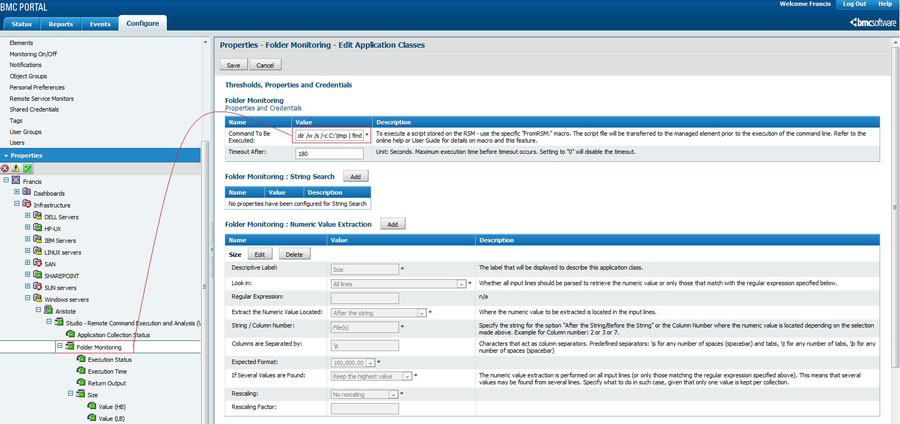Collapse the Windows servers tree node

pyautogui.click(x=26, y=299)
